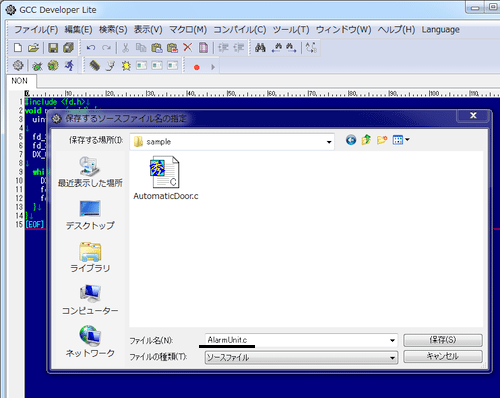
Task: Open the ツール(T) menu
Action: [291, 30]
